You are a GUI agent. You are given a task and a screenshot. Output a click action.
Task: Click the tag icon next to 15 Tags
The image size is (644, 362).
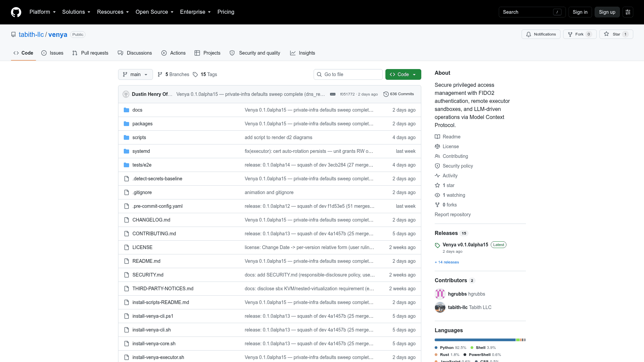195,74
